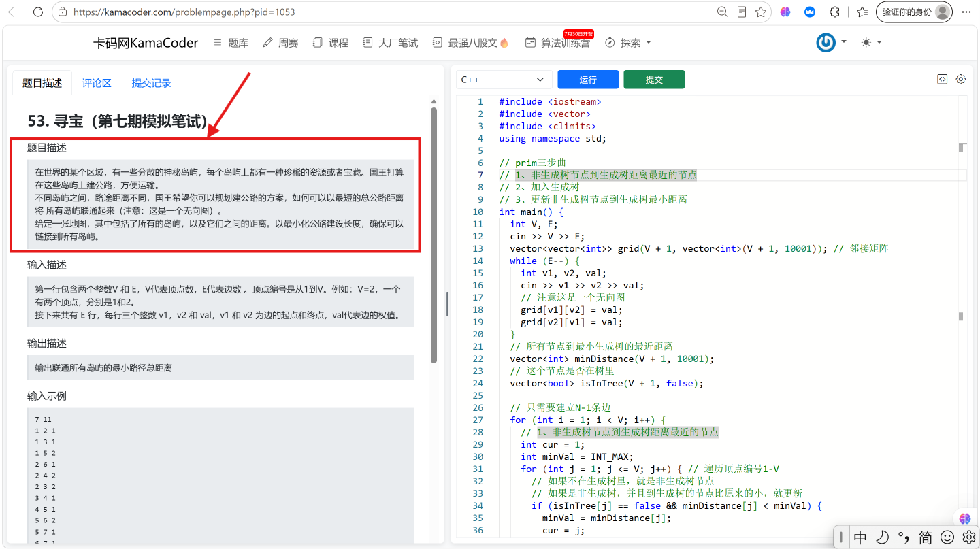The width and height of the screenshot is (980, 549).
Task: Expand the 探索 navigation dropdown
Action: click(x=628, y=42)
